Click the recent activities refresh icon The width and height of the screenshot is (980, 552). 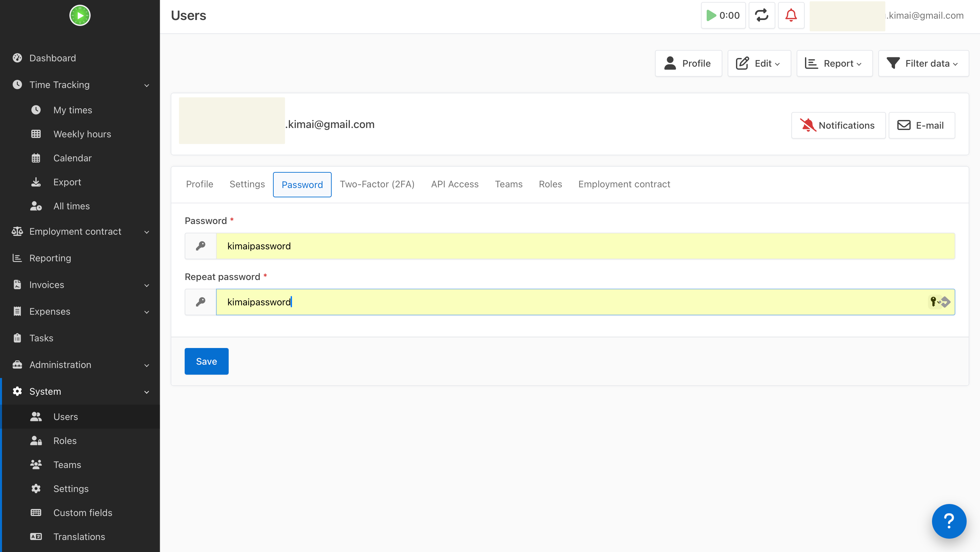pos(762,16)
